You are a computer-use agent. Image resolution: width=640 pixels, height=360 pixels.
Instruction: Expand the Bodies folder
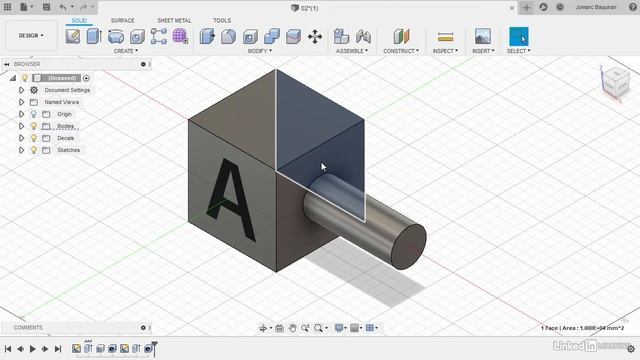click(22, 126)
